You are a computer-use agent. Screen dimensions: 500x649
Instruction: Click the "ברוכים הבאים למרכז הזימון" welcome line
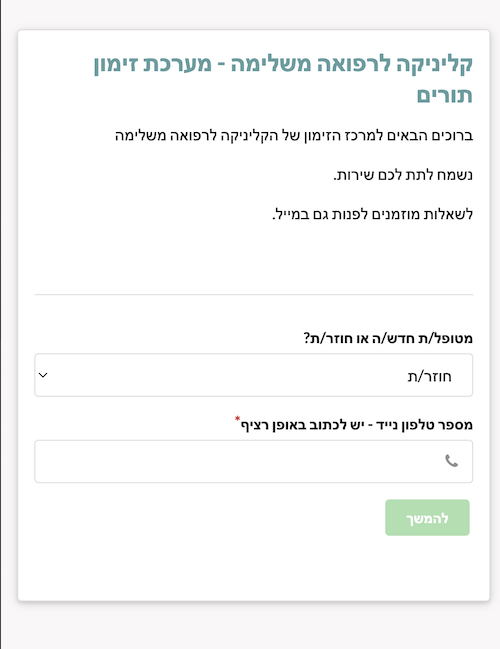pyautogui.click(x=294, y=136)
